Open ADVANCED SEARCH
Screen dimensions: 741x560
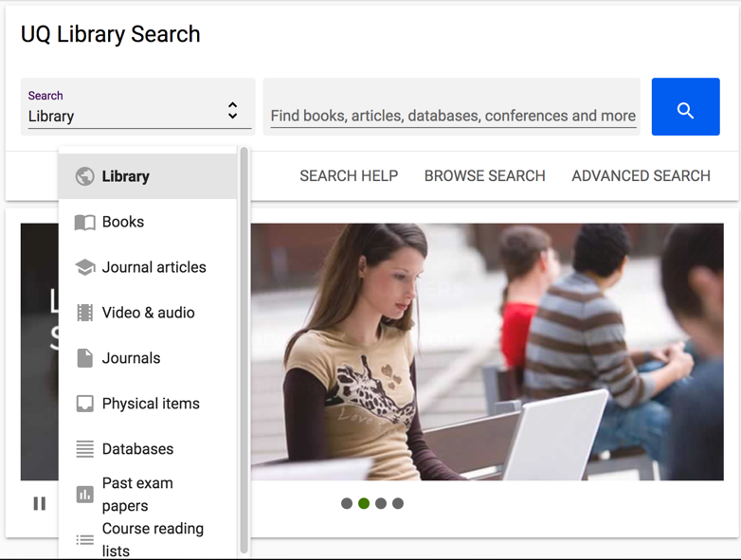tap(641, 175)
